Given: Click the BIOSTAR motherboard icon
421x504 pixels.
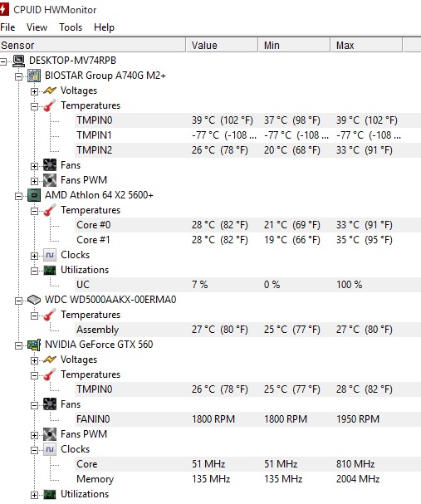Looking at the screenshot, I should tap(34, 76).
